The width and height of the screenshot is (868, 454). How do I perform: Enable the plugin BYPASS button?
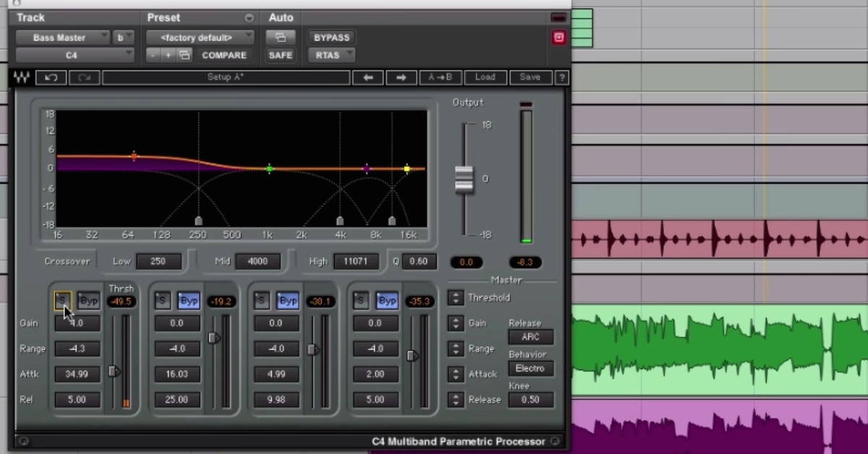[x=331, y=37]
